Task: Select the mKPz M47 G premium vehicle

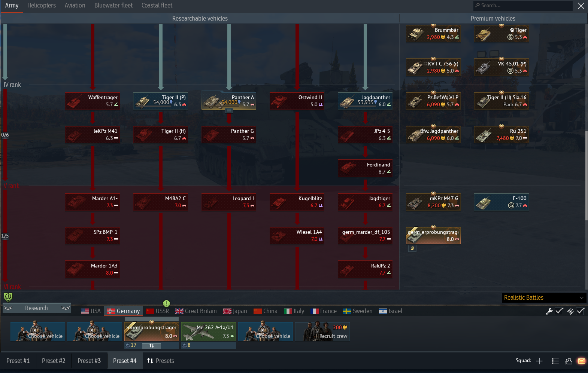Action: tap(433, 202)
